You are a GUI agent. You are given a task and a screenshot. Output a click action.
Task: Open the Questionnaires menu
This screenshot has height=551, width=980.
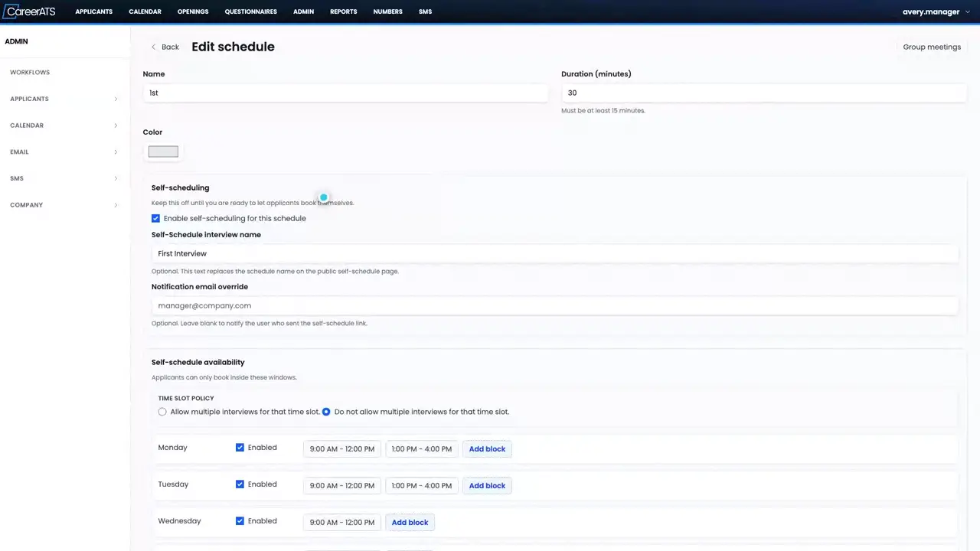click(x=251, y=11)
